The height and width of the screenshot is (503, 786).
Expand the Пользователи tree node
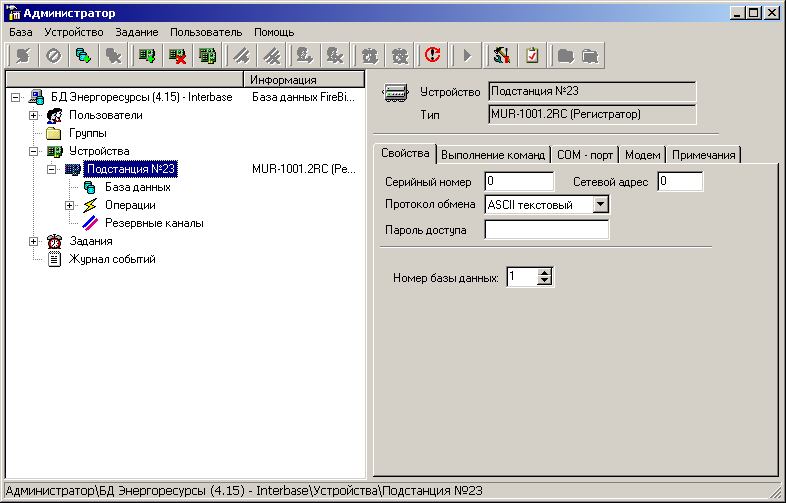[34, 115]
